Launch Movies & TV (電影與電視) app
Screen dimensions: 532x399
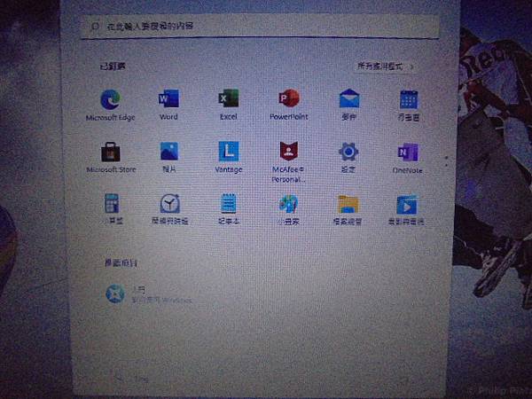coord(406,209)
